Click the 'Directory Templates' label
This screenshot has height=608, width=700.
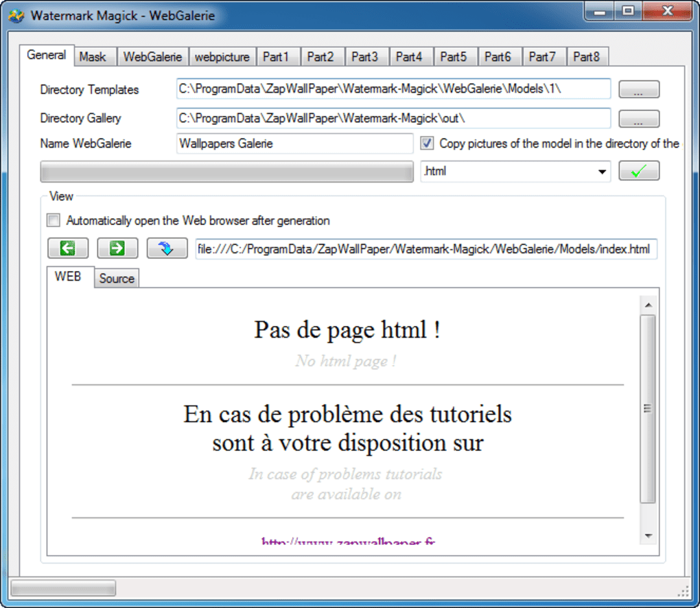click(89, 90)
